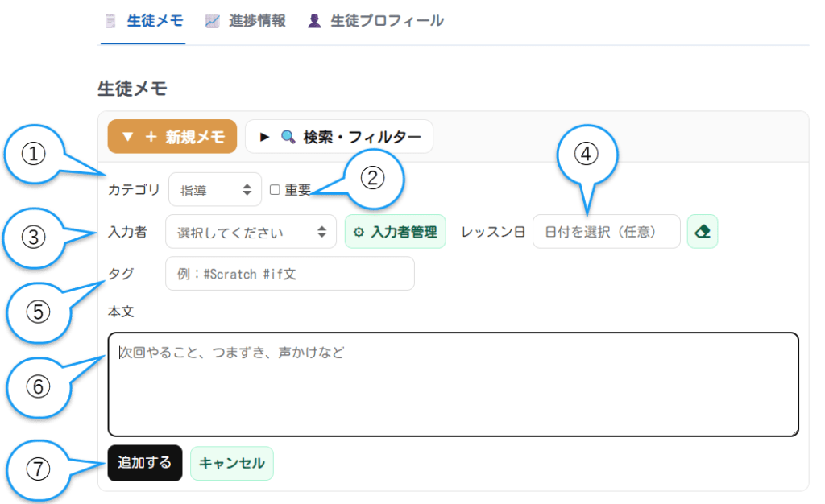Screen dimensions: 825x504
Task: Select the 生徒メモ tab label
Action: point(156,21)
